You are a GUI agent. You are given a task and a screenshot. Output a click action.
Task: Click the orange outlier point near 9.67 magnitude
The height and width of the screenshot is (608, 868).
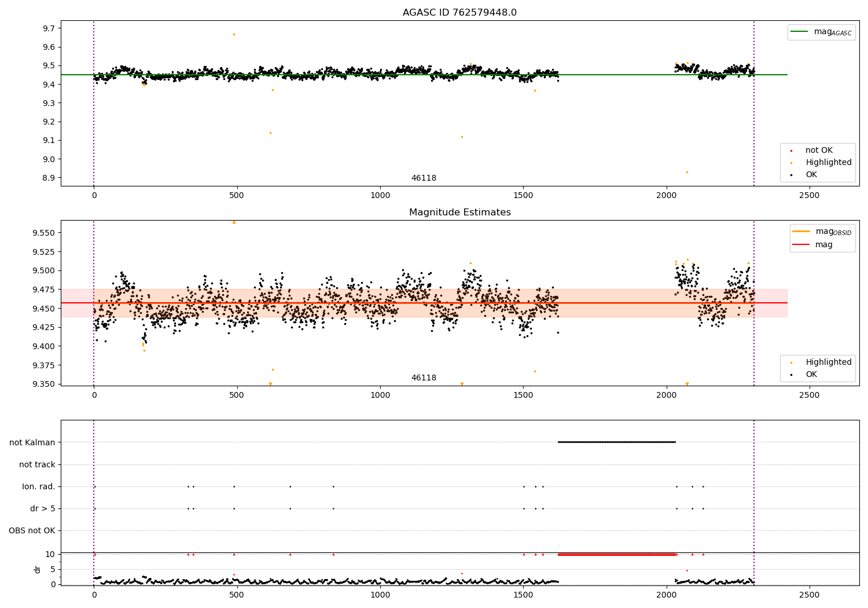(x=234, y=34)
